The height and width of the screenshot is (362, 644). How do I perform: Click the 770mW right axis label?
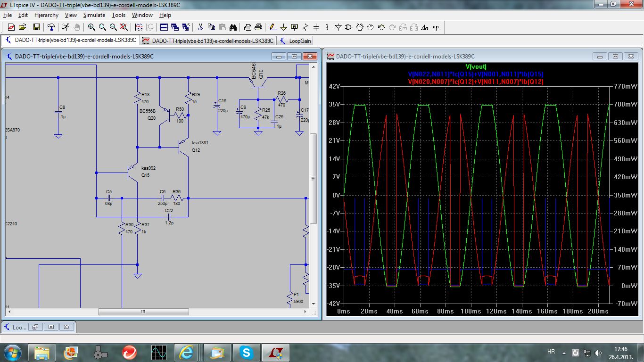[625, 86]
